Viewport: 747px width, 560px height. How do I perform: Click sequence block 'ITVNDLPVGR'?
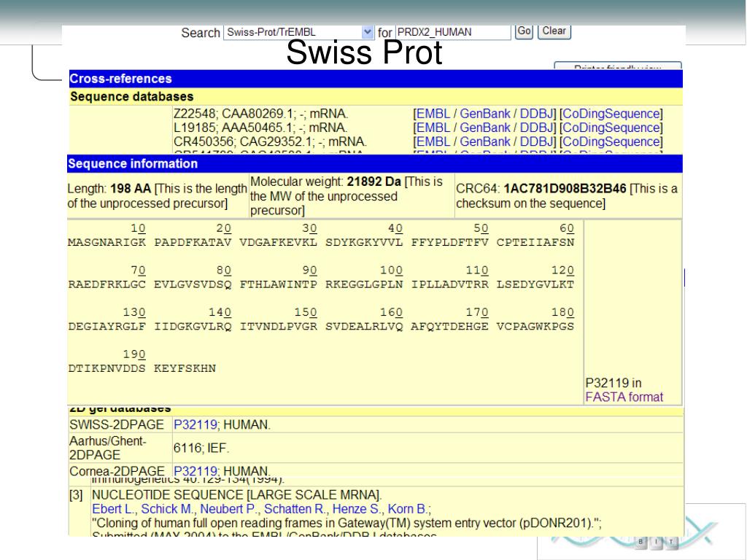click(x=278, y=326)
